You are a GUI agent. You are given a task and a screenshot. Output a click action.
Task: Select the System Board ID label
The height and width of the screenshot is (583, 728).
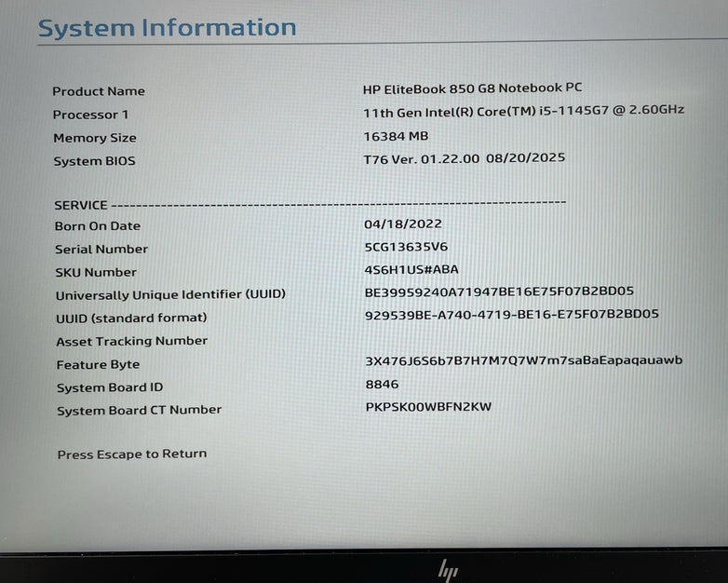[110, 387]
